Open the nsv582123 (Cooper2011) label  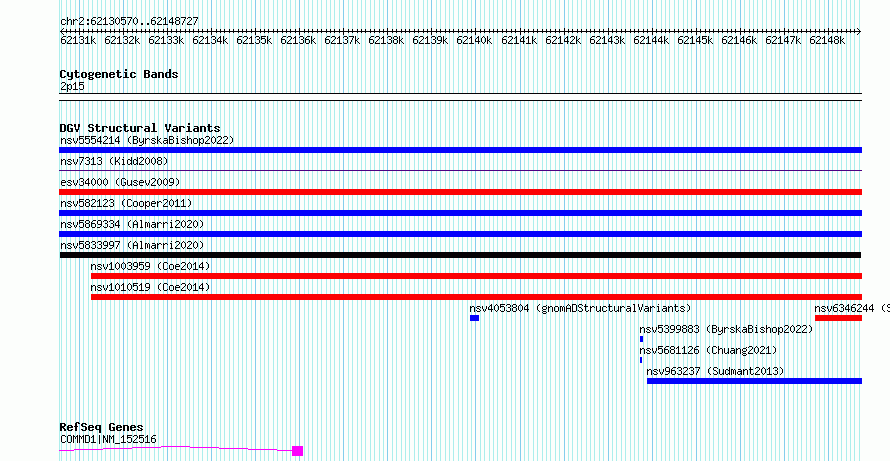click(x=126, y=203)
